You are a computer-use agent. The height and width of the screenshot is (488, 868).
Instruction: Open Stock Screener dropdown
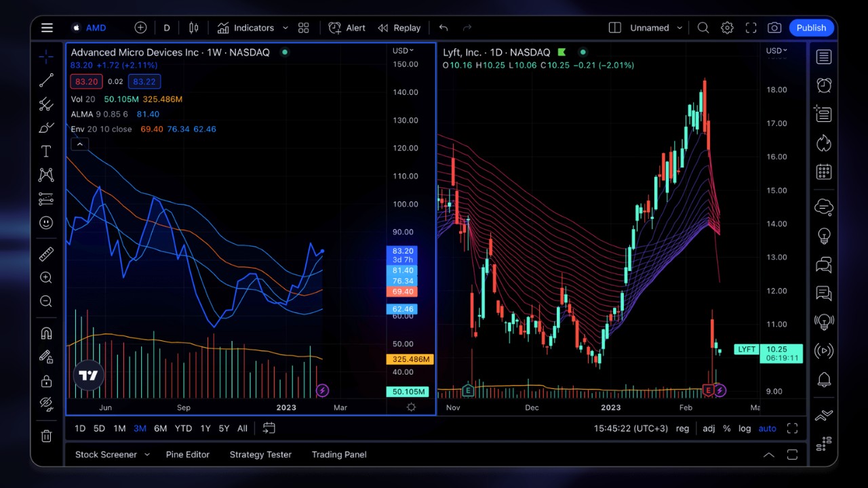112,455
